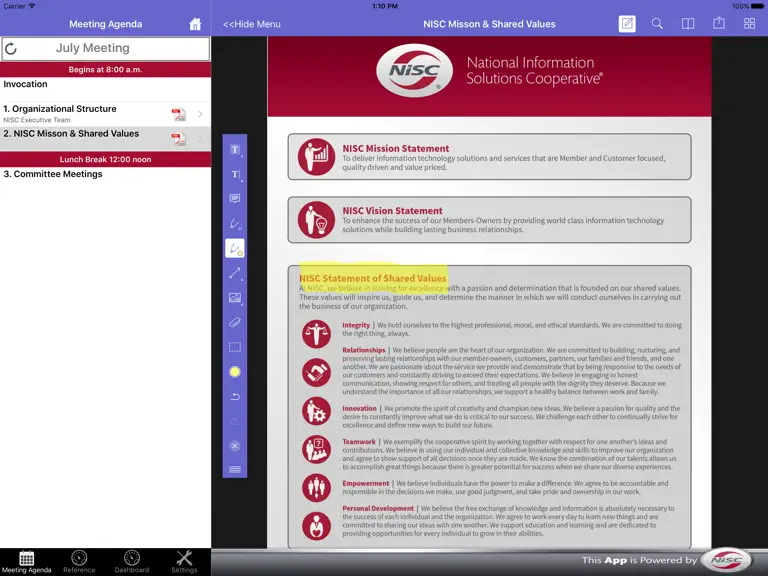Click the NISC Vision Statement heading
The image size is (768, 576).
point(392,211)
